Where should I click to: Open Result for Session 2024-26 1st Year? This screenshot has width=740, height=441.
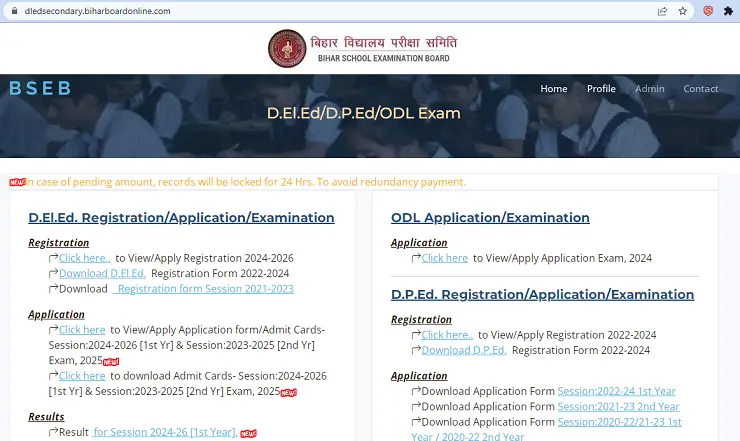[164, 432]
